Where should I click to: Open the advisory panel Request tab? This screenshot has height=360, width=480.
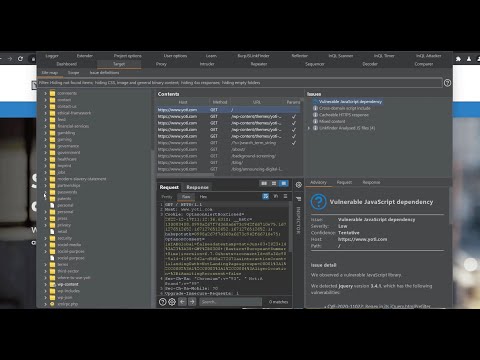coord(344,182)
